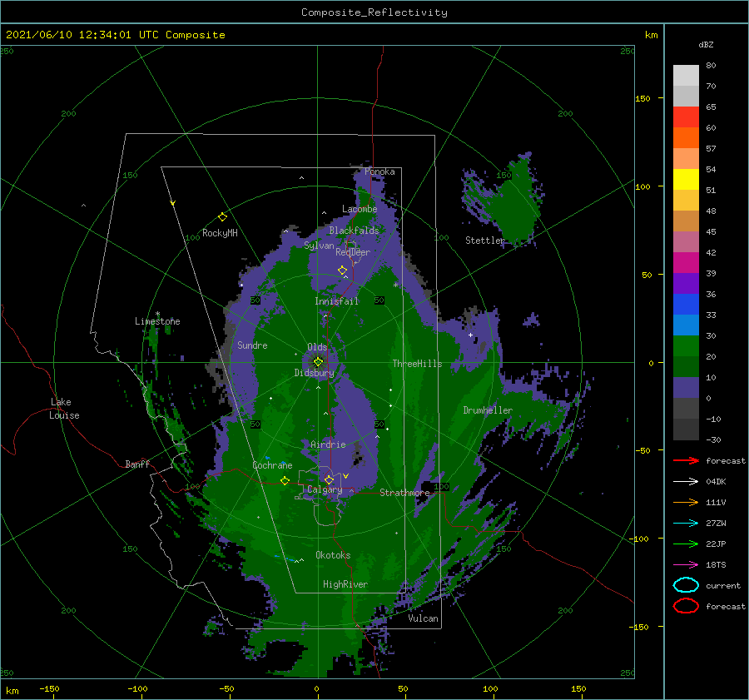This screenshot has height=700, width=749.
Task: Click the ThreeHills city label
Action: (x=418, y=364)
